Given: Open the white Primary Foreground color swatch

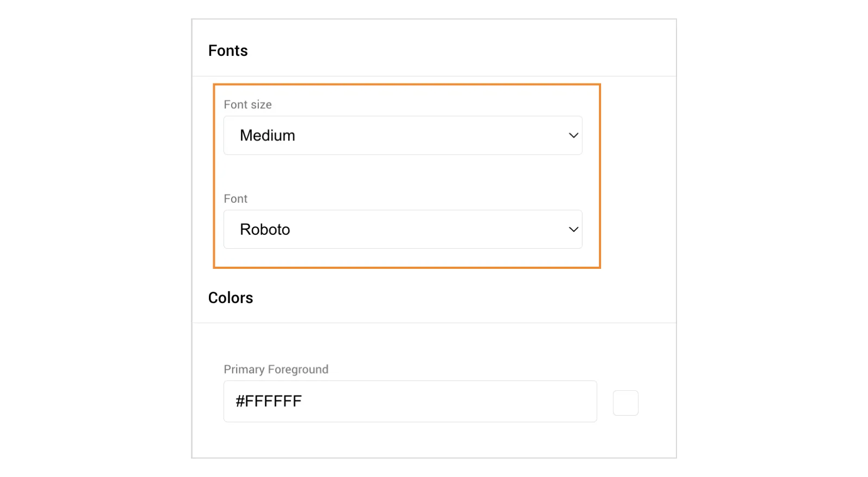Looking at the screenshot, I should click(x=626, y=403).
